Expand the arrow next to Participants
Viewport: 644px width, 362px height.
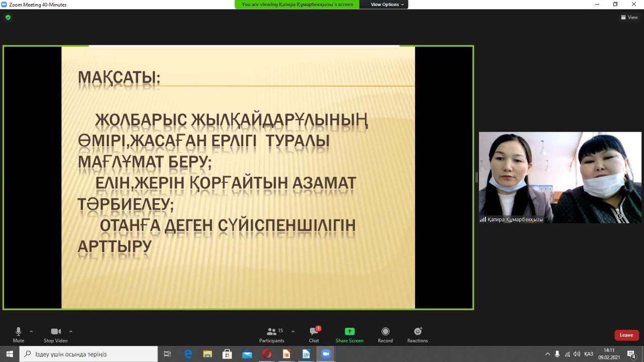293,331
